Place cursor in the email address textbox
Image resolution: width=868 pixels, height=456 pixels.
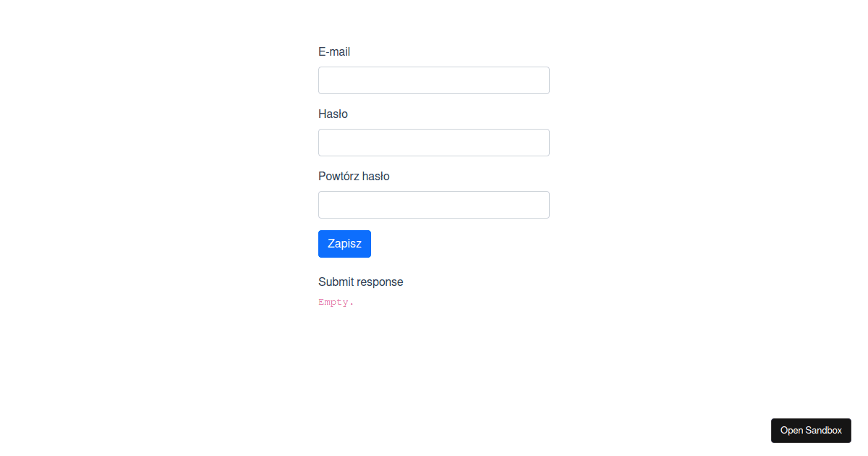pyautogui.click(x=434, y=80)
